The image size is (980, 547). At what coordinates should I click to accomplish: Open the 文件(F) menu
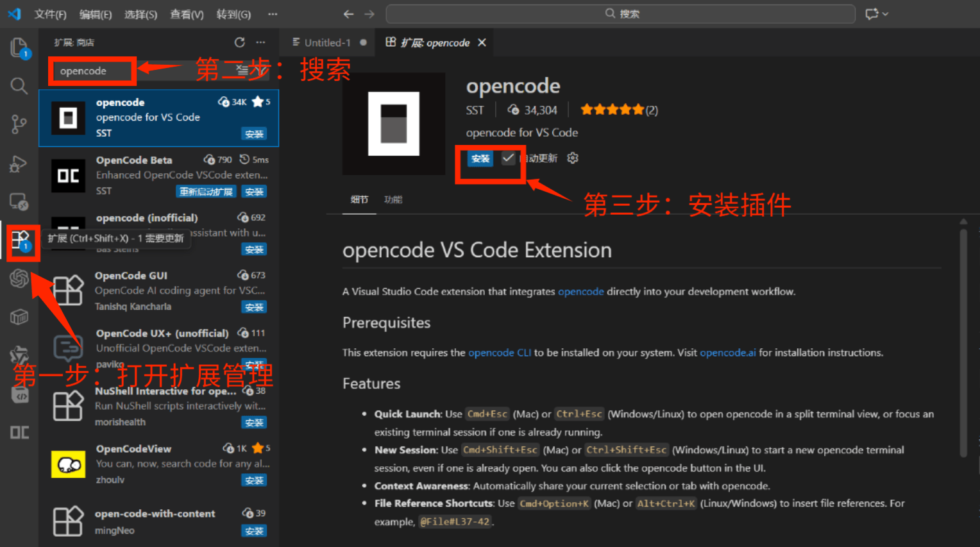tap(50, 13)
